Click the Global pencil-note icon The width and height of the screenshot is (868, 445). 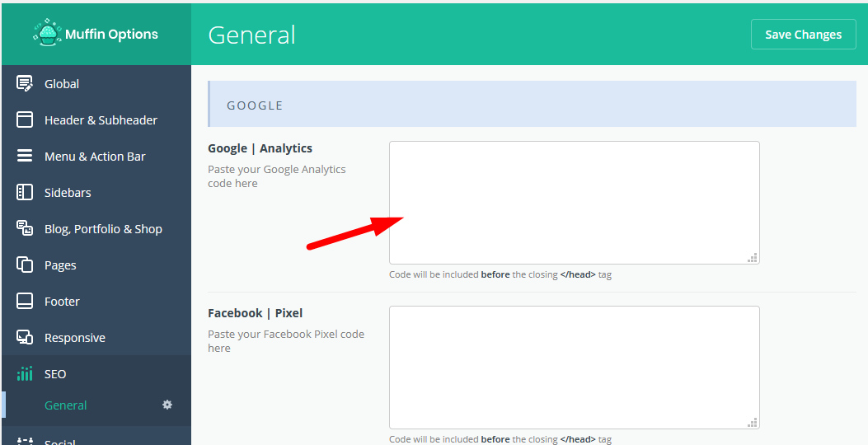[25, 83]
